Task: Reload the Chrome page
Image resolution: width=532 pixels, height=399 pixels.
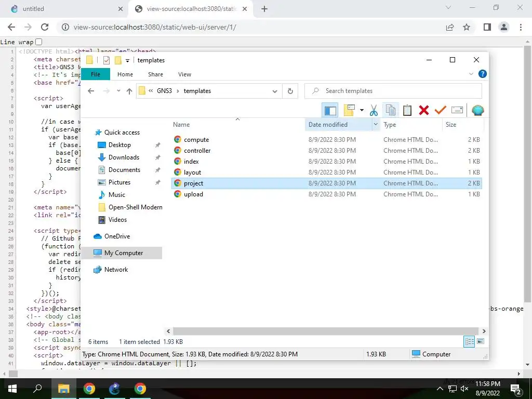Action: (45, 27)
